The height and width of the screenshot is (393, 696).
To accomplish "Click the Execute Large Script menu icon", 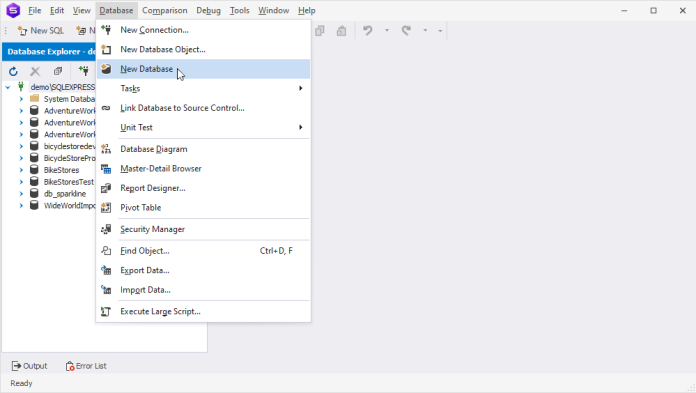I will tap(106, 312).
